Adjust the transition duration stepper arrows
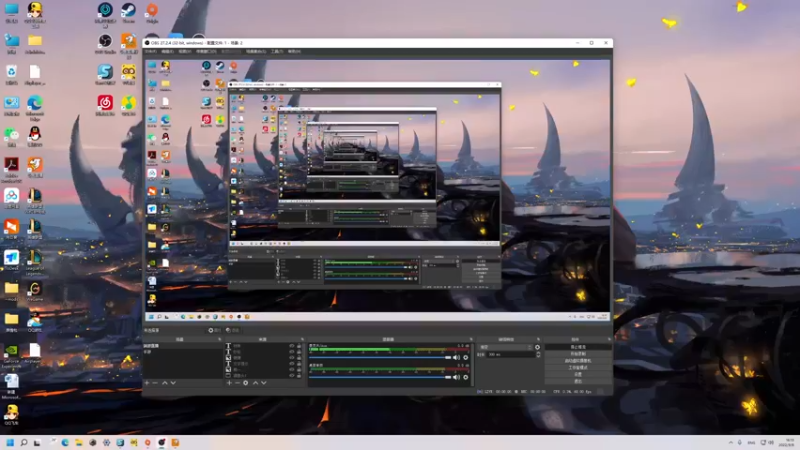Image resolution: width=800 pixels, height=450 pixels. click(x=538, y=354)
